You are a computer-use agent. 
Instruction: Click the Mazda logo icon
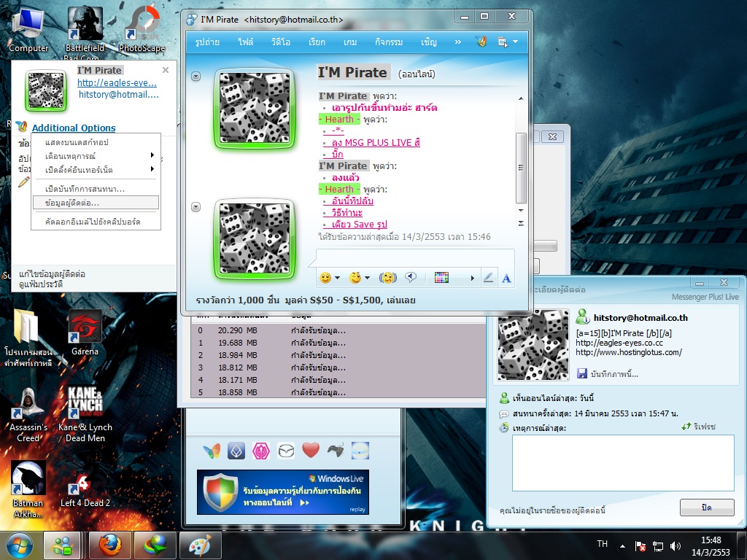[x=286, y=451]
